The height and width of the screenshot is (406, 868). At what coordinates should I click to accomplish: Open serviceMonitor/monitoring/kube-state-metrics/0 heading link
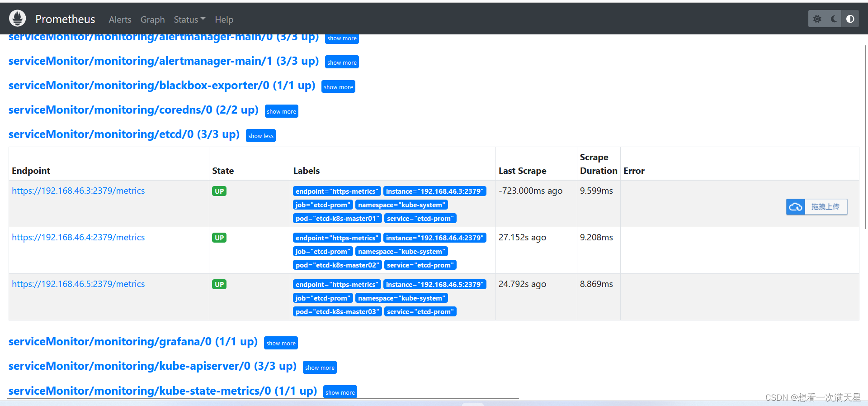point(163,391)
